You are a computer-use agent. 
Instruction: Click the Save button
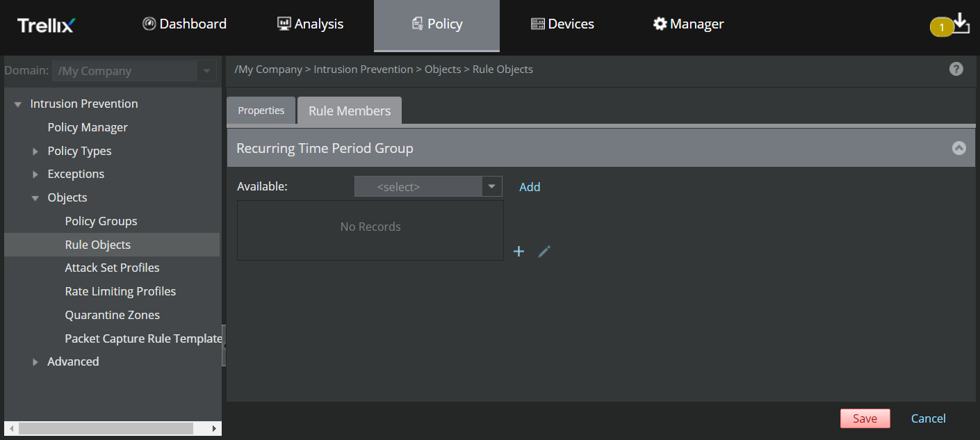pyautogui.click(x=865, y=418)
